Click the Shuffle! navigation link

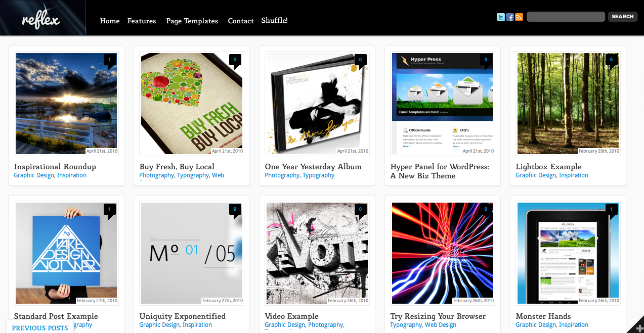[x=274, y=20]
